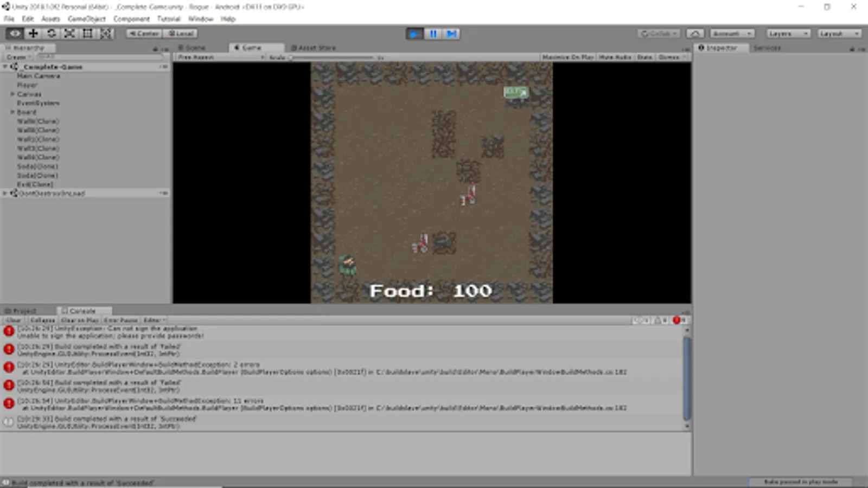Select the Move tool
Image resolution: width=868 pixels, height=488 pixels.
coord(33,33)
